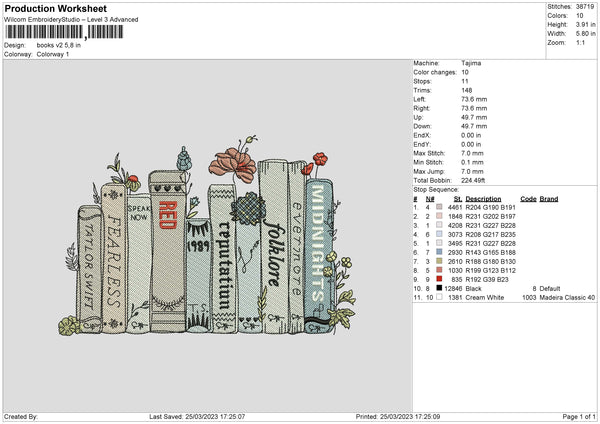
Task: Click the 'Max Stitch:' label
Action: coord(429,153)
